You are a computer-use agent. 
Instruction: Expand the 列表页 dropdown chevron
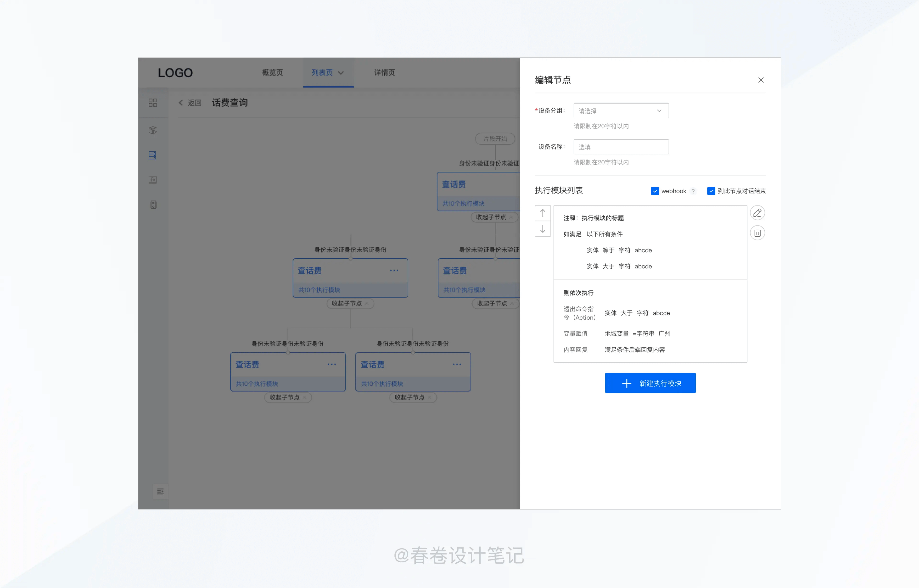pyautogui.click(x=341, y=73)
